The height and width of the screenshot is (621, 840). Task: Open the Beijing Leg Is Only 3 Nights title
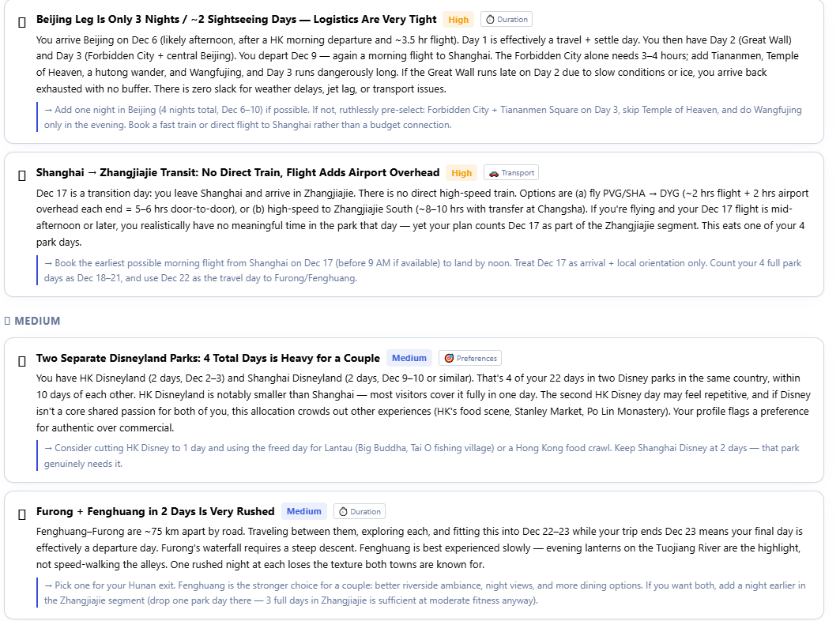[236, 19]
